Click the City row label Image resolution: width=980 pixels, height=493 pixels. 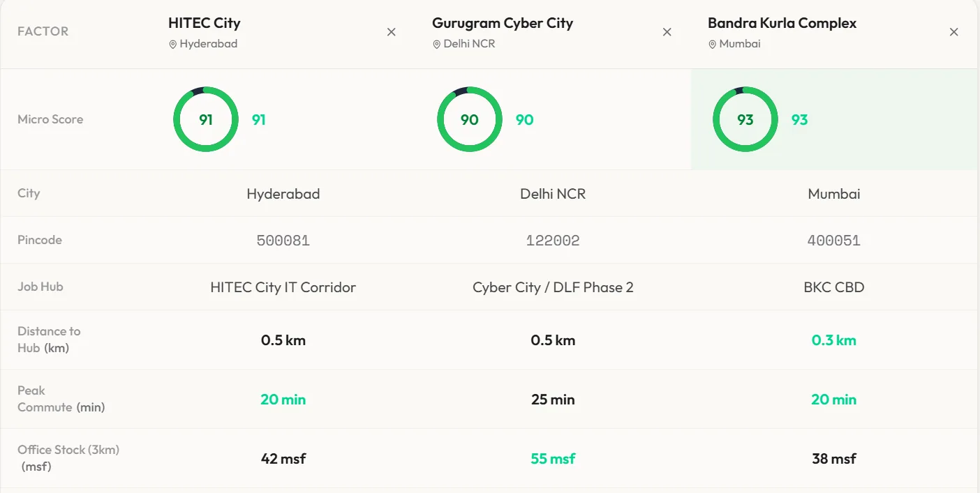[x=29, y=193]
